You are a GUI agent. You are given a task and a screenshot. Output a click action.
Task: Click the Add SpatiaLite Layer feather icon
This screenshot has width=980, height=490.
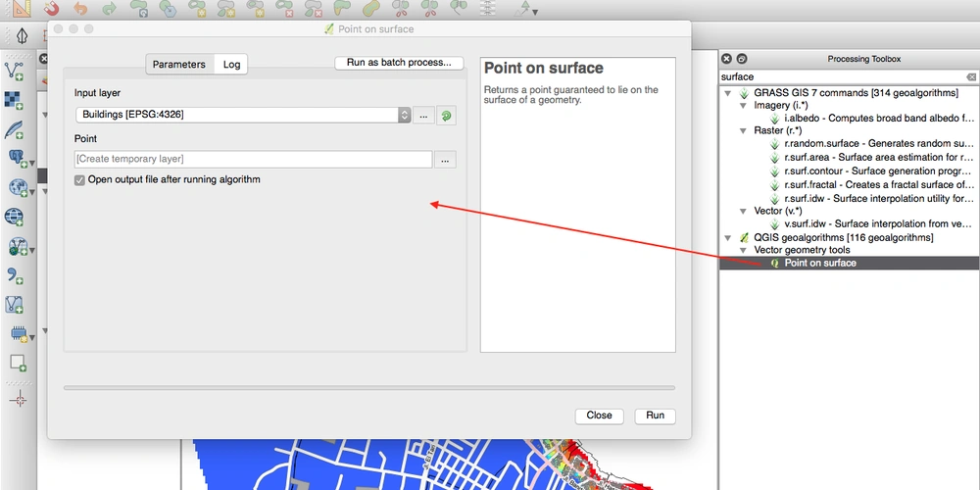click(x=14, y=129)
